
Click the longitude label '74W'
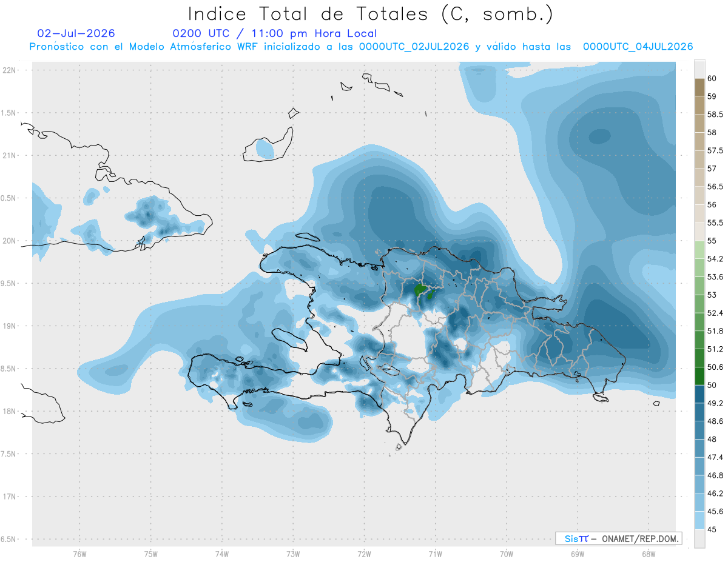pos(222,554)
